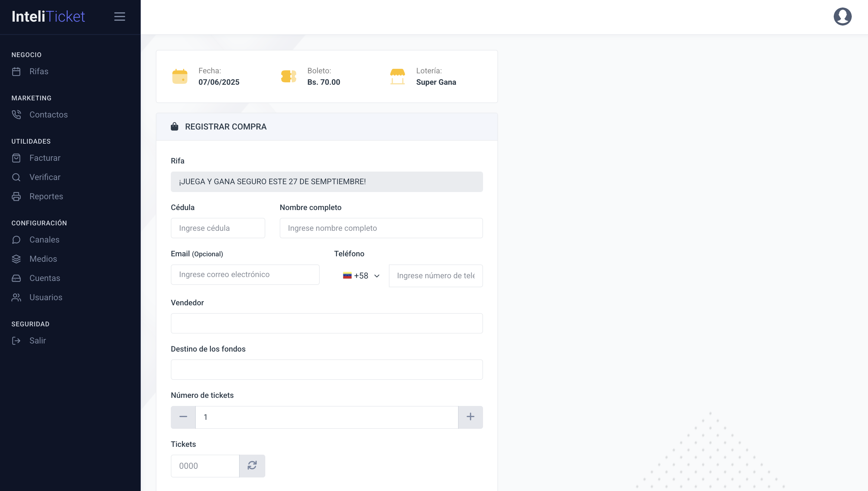
Task: Click the InteliTicket logo
Action: (x=48, y=17)
